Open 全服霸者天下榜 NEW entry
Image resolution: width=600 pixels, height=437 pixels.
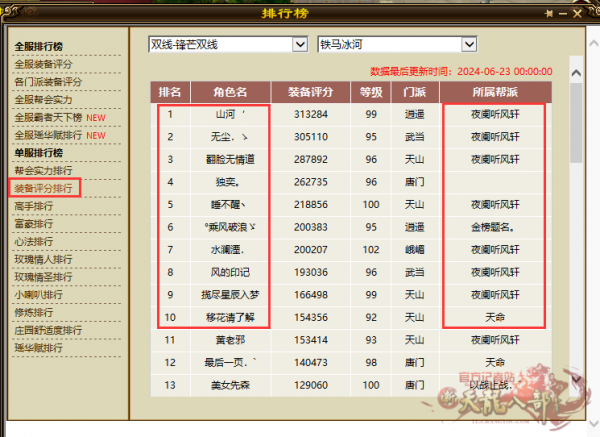click(60, 117)
